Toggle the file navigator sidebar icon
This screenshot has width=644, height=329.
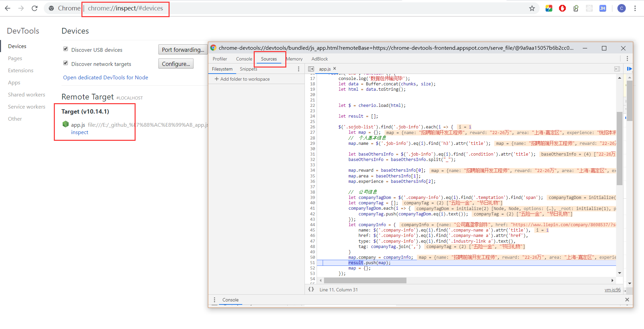click(311, 69)
